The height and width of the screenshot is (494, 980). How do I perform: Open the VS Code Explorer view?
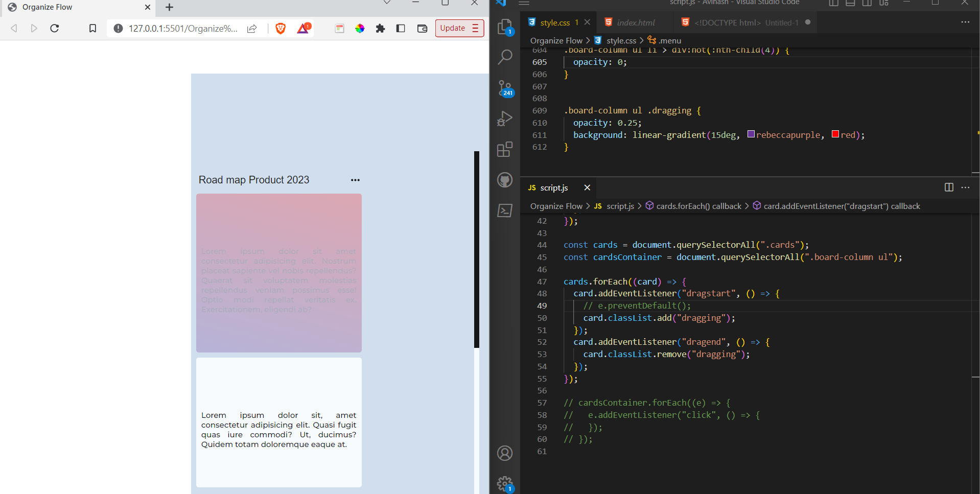point(505,27)
